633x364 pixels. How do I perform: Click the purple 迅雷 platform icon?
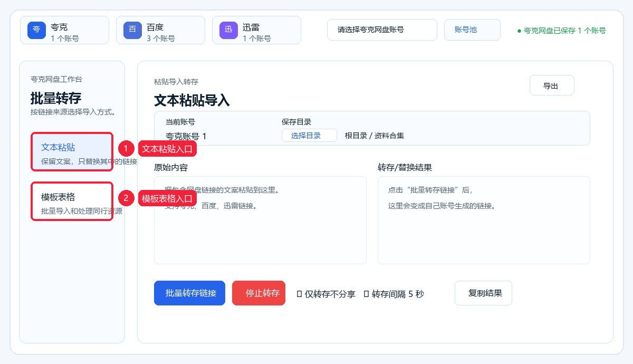click(228, 30)
